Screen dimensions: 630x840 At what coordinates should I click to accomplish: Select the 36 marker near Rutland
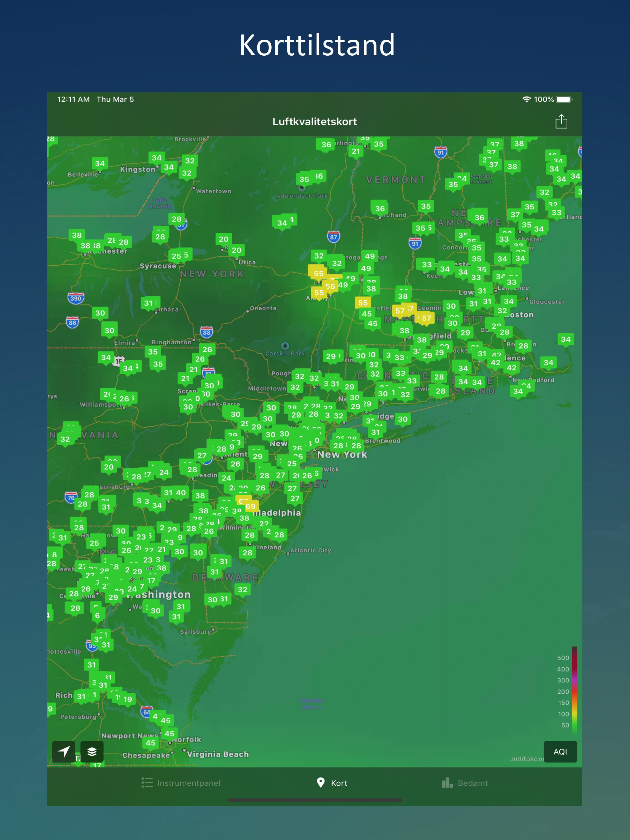click(380, 208)
